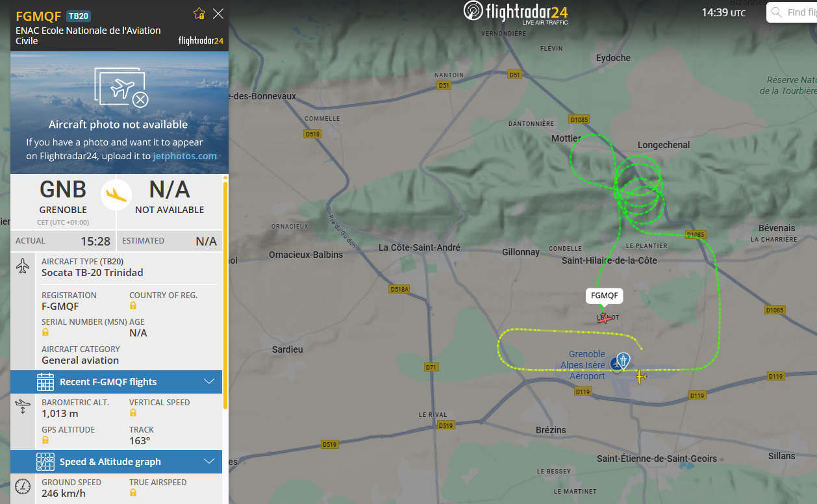817x504 pixels.
Task: Click the flight panel orange scrollbar
Action: pyautogui.click(x=225, y=296)
